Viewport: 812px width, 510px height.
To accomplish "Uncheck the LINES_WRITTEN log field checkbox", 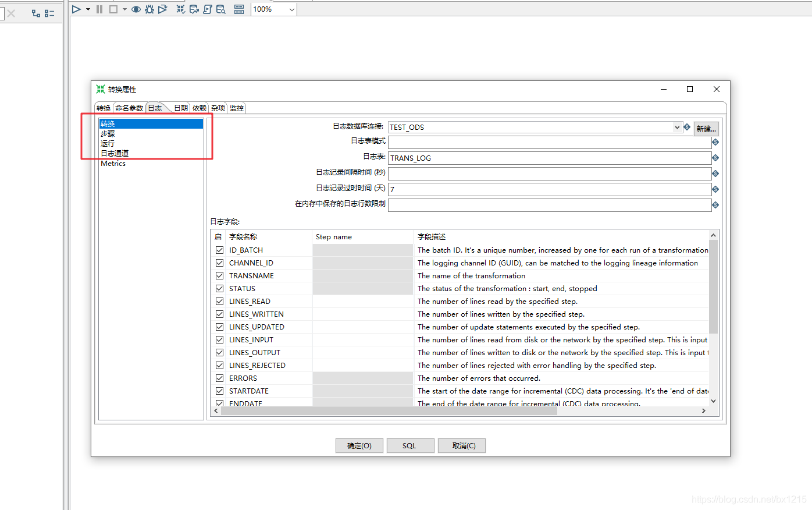I will (219, 314).
